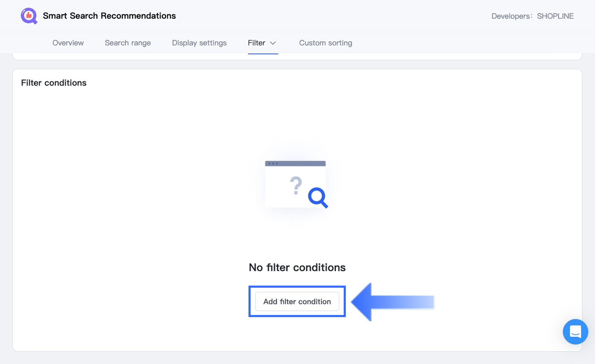Click the Add filter condition button
Viewport: 595px width, 364px height.
[297, 301]
